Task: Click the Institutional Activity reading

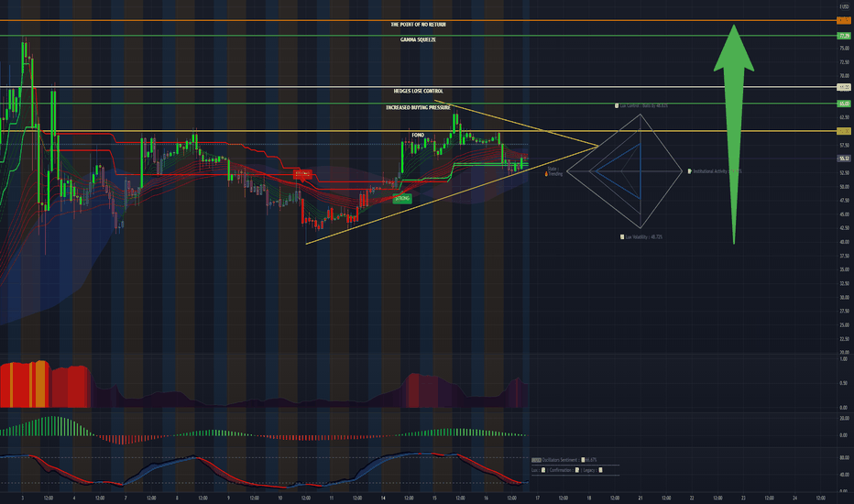Action: [717, 171]
